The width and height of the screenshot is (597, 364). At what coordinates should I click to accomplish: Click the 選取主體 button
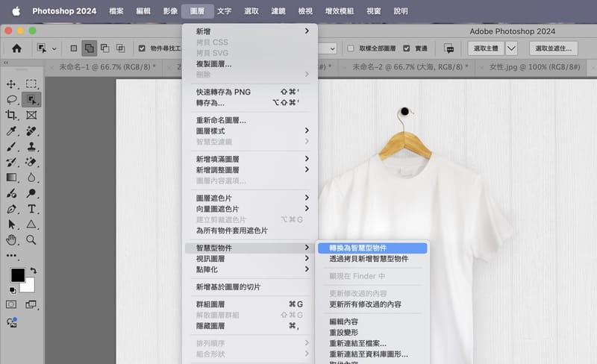point(486,48)
